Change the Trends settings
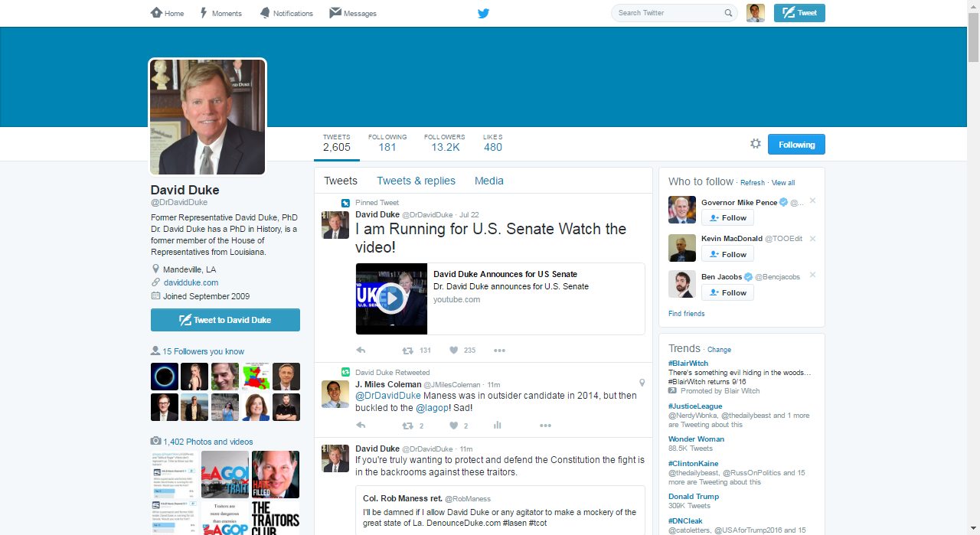 coord(719,350)
